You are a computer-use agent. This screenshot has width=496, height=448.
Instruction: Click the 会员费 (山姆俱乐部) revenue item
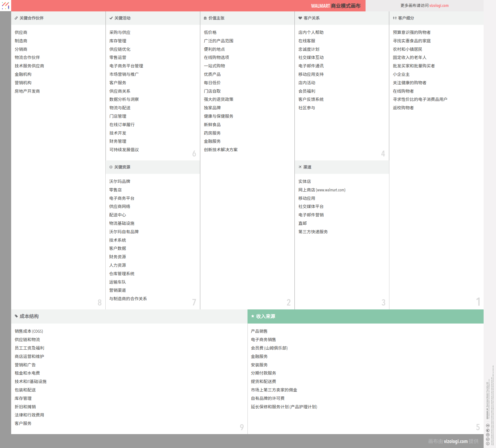click(269, 348)
